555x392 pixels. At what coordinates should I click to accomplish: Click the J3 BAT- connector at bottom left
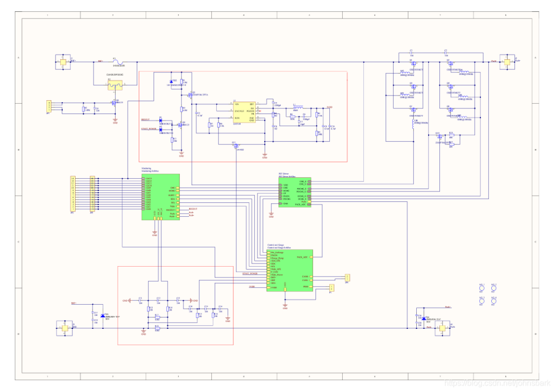click(65, 328)
